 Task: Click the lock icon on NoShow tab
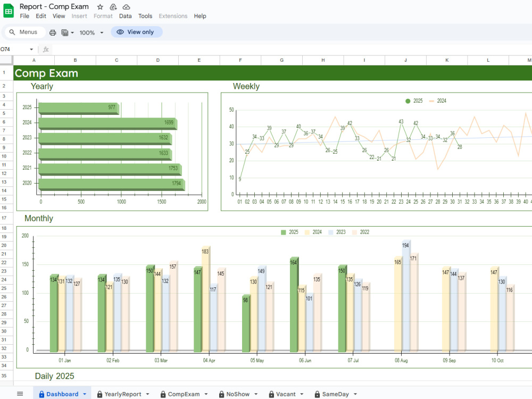[x=221, y=394]
